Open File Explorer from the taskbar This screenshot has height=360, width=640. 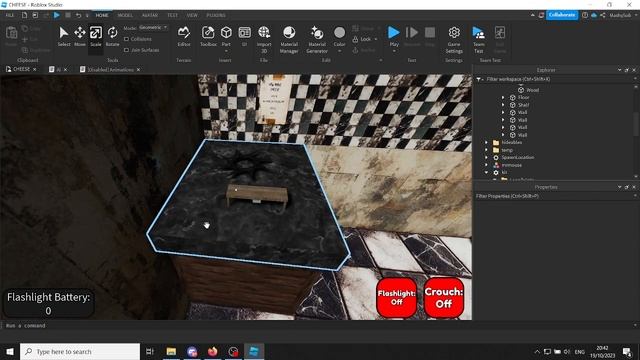171,351
